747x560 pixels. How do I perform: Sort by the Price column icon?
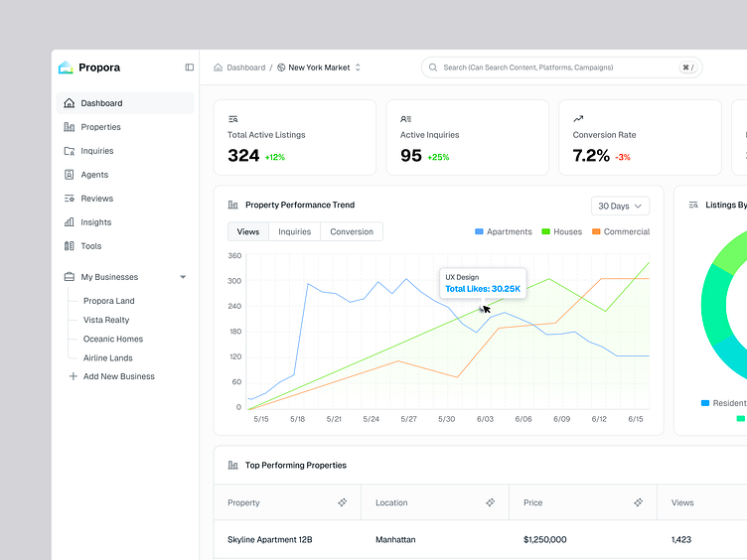[x=639, y=502]
